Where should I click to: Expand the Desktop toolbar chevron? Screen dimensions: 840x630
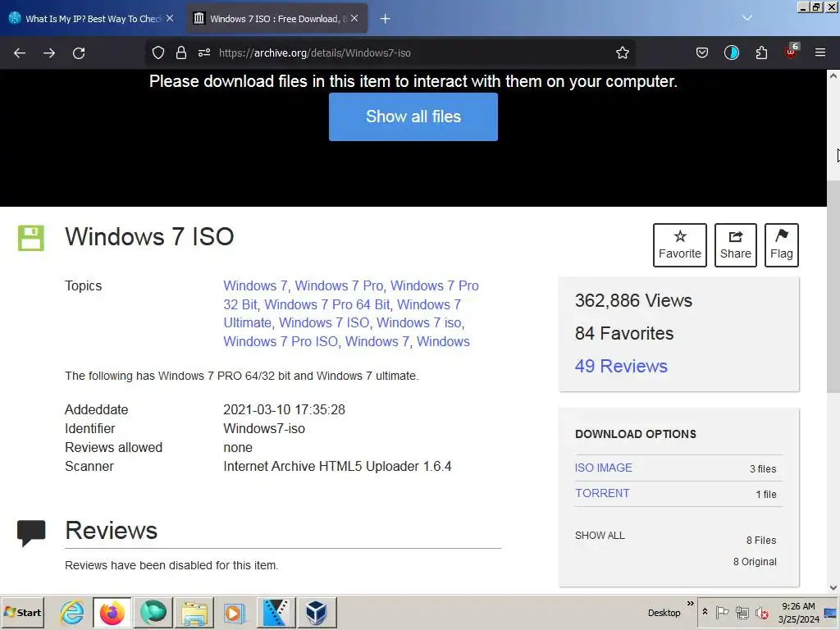[691, 604]
